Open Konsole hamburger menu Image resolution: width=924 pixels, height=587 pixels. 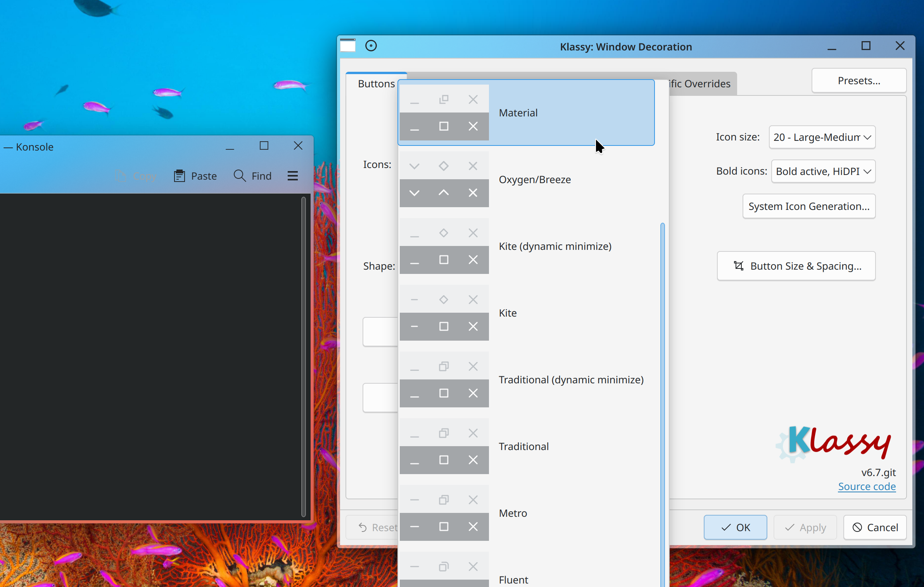[x=293, y=176]
